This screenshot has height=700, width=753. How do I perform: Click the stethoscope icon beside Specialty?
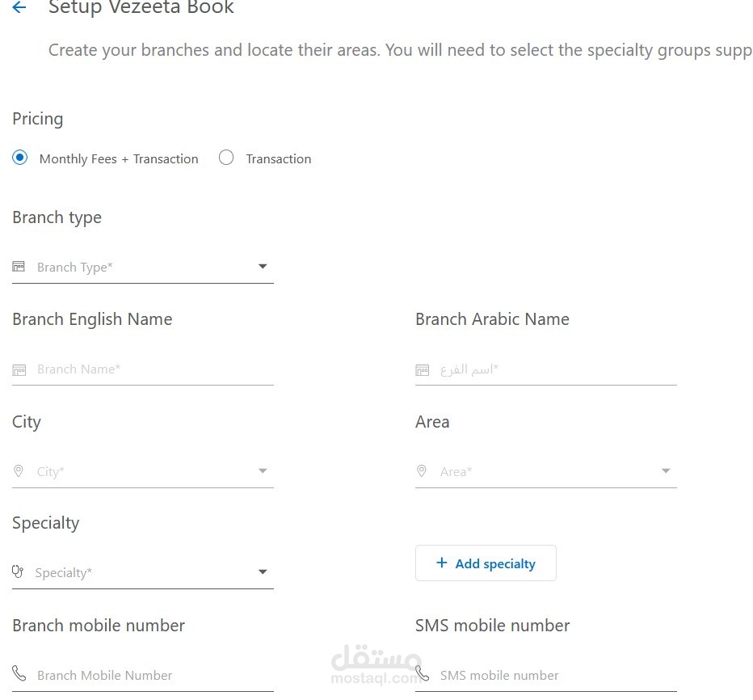click(x=18, y=572)
